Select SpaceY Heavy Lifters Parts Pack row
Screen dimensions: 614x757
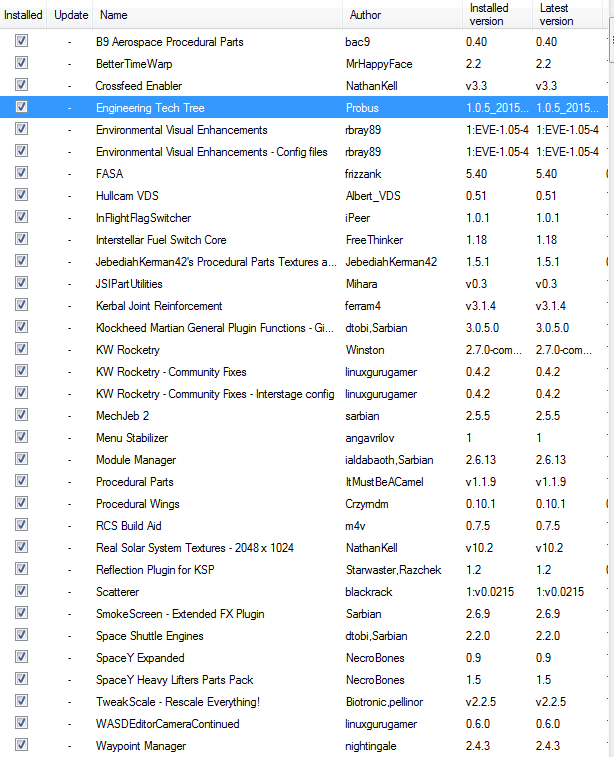pos(304,680)
